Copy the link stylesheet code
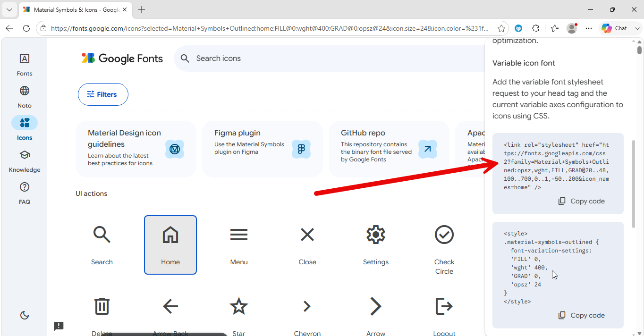The height and width of the screenshot is (336, 644). pyautogui.click(x=581, y=201)
